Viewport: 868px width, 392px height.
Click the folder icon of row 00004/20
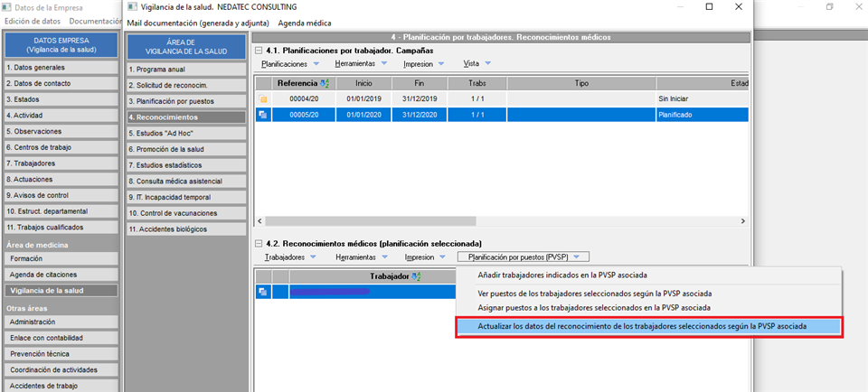(263, 99)
